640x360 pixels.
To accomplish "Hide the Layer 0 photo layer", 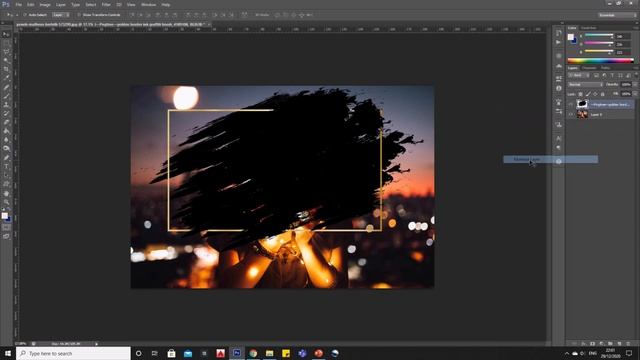I will 571,115.
